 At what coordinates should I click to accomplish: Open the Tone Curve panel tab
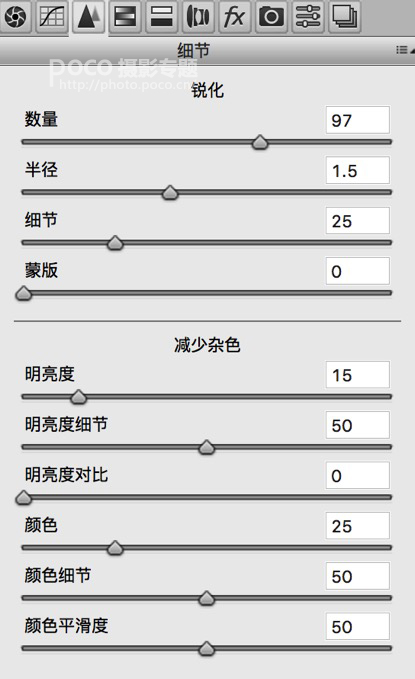click(x=52, y=17)
